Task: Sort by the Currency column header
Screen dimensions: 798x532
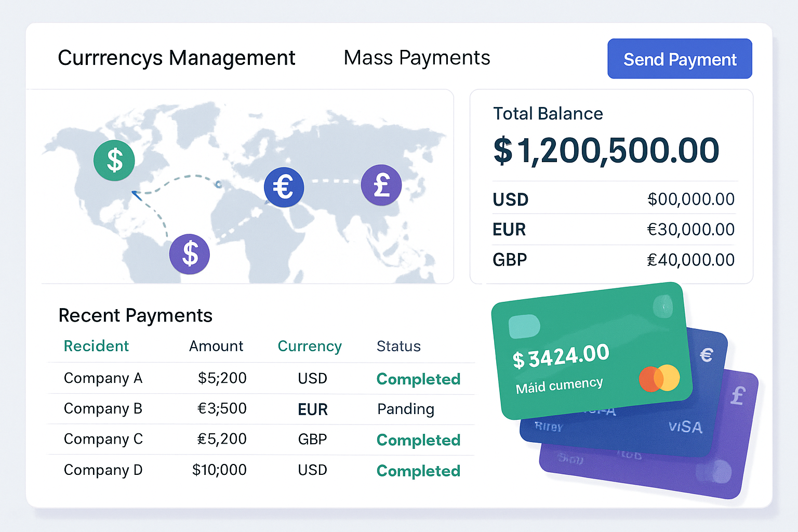Action: click(310, 346)
